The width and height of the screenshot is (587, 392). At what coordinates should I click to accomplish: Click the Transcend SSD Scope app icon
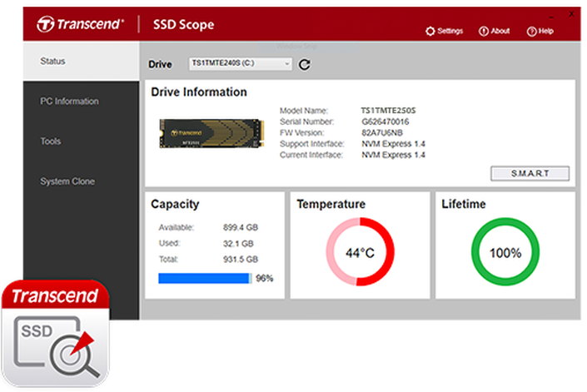click(56, 333)
